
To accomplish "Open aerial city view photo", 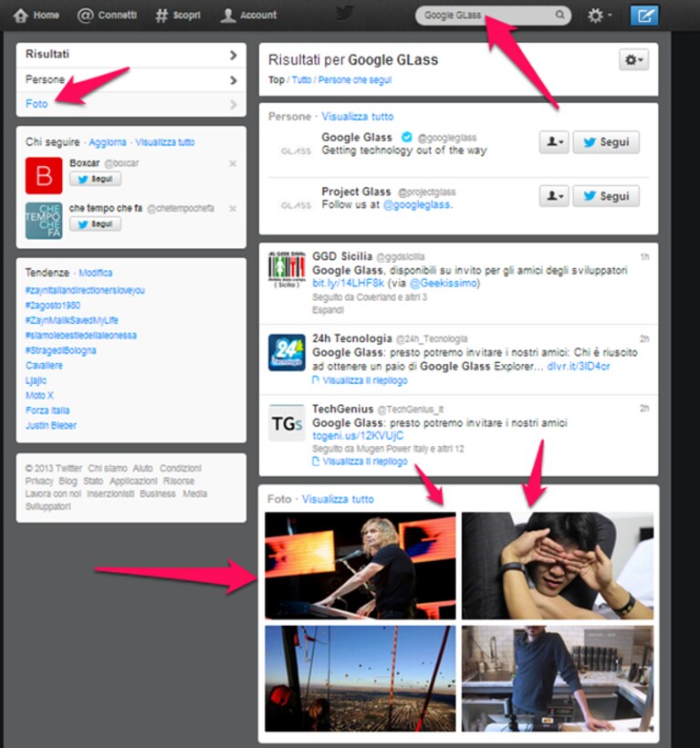I will [360, 679].
